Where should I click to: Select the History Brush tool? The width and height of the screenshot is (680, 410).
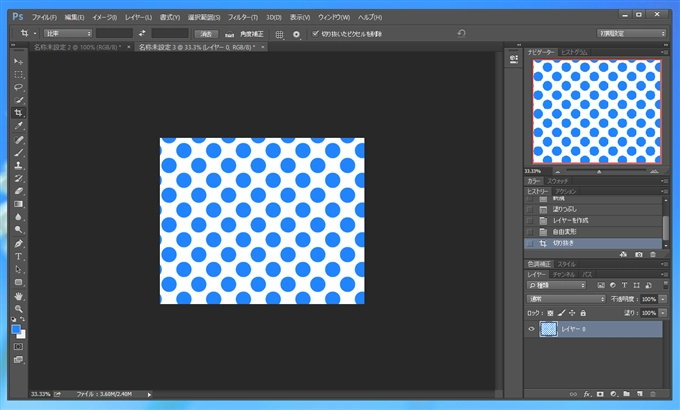pos(18,178)
